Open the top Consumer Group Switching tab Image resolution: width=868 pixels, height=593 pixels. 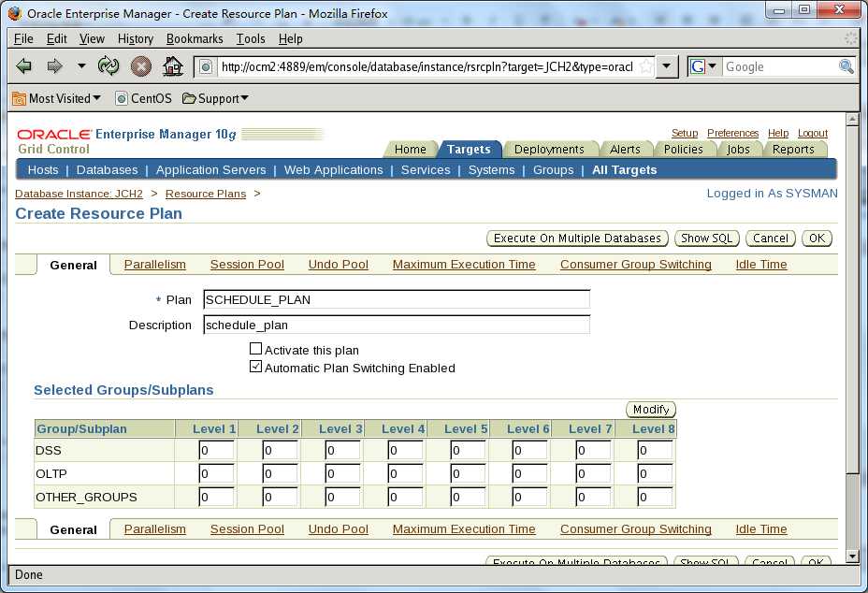[635, 265]
